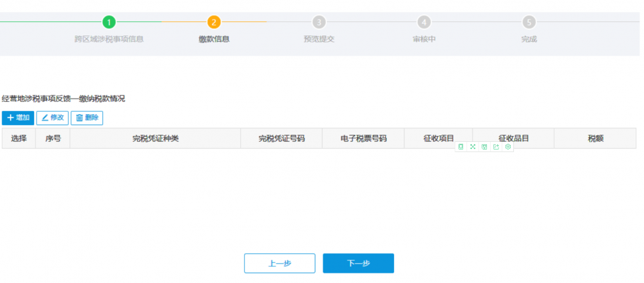Click step 2 orange circle indicator

pos(214,23)
